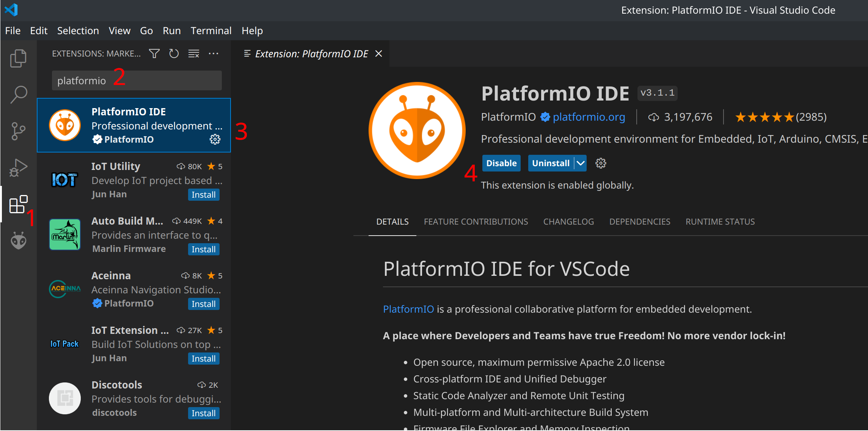Screen dimensions: 868x431
Task: Install the Aceinna extension
Action: point(204,304)
